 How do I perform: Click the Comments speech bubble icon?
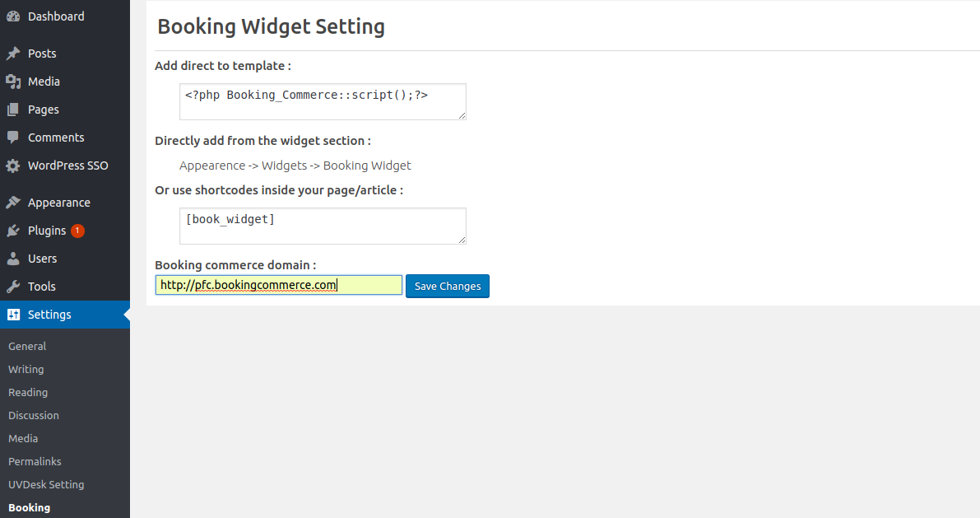click(13, 138)
